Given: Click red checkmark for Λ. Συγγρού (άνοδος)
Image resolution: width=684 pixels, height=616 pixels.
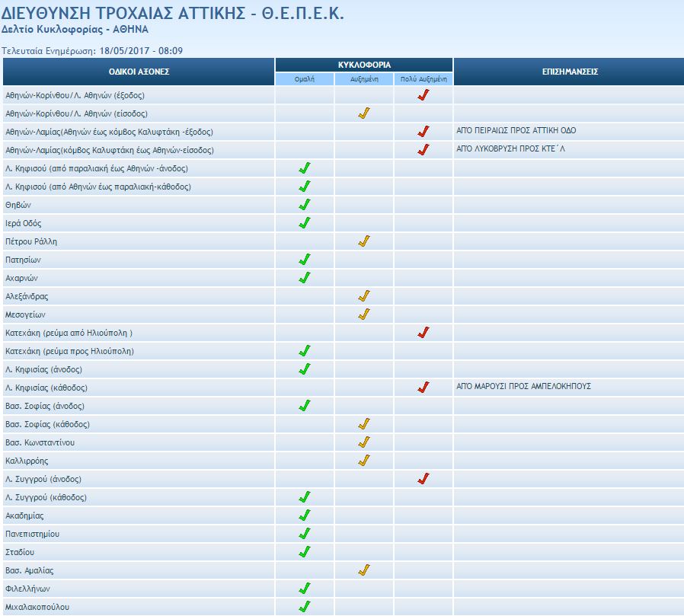Looking at the screenshot, I should tap(424, 479).
